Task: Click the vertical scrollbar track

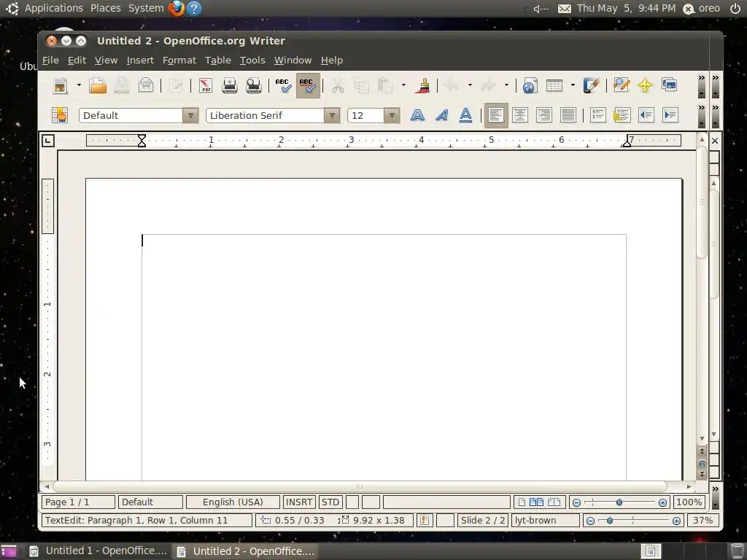Action: 701,348
